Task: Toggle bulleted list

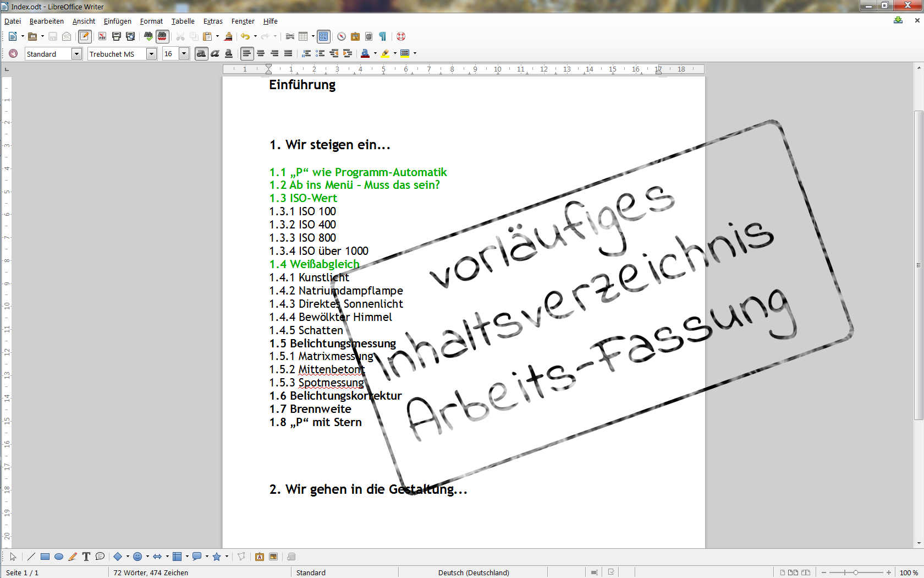Action: [320, 53]
